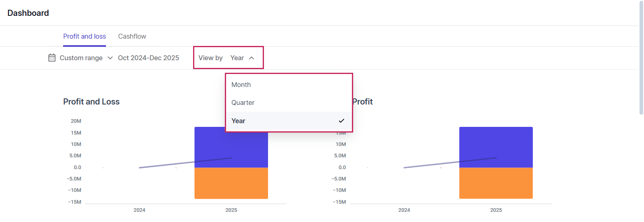Click the vertical scrollbar on right edge

(641, 57)
